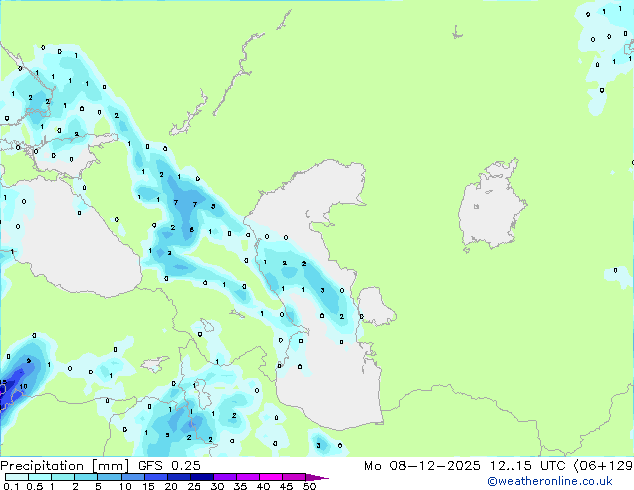Click the 20–25 mm legend color swatch

(179, 477)
